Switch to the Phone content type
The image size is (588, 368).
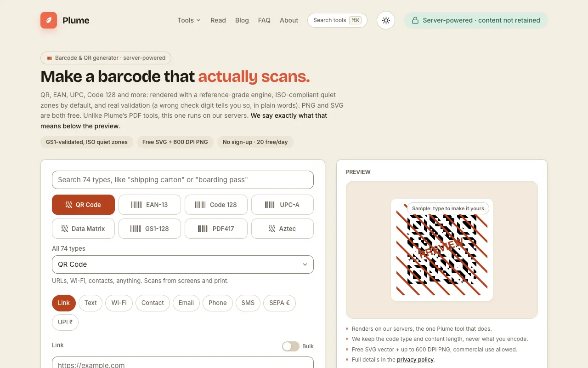(218, 303)
